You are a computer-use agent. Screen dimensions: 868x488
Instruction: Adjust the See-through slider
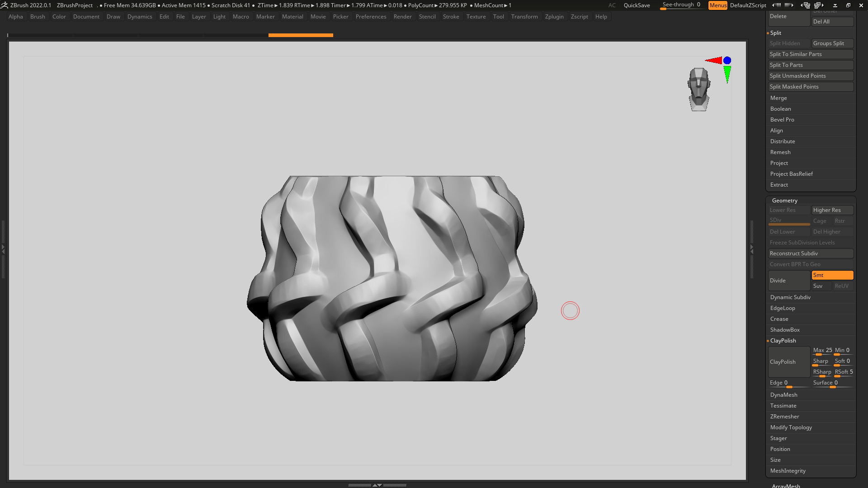tap(681, 5)
